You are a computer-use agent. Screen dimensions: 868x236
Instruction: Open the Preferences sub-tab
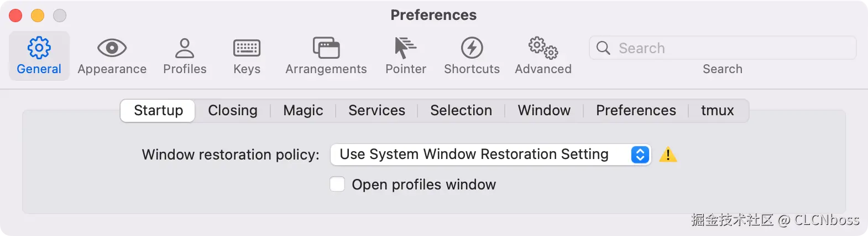click(636, 111)
